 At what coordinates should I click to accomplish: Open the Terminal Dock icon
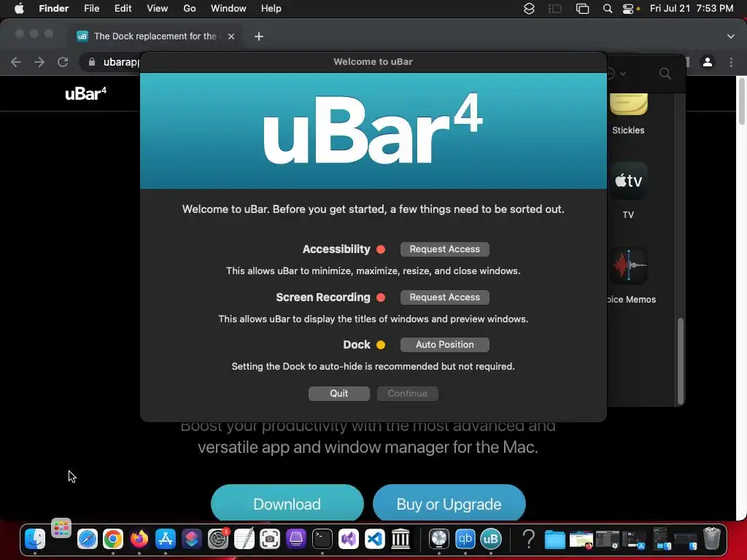[322, 539]
